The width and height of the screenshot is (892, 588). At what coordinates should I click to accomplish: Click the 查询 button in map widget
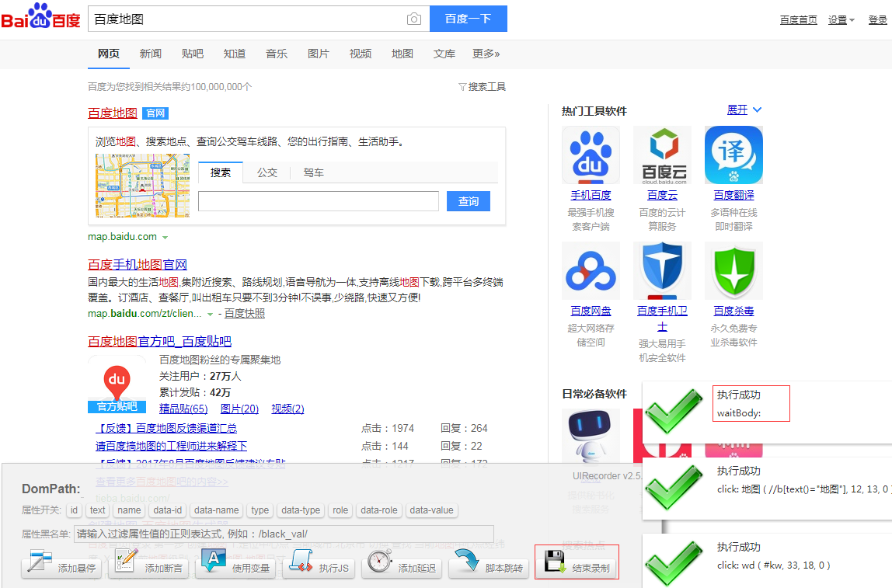469,201
